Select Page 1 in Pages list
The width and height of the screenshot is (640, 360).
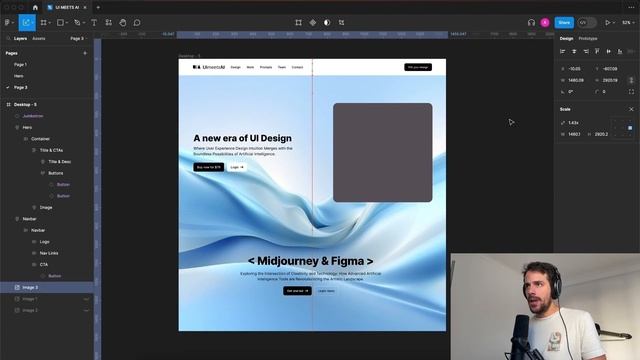20,64
